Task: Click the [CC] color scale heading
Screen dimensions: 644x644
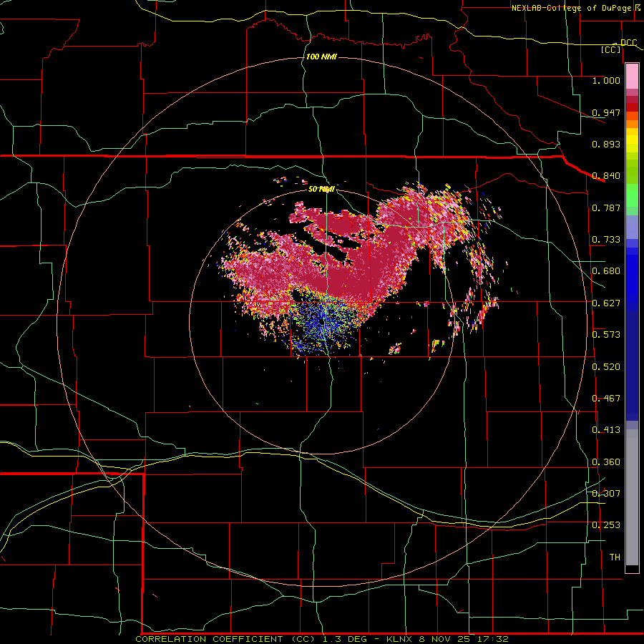Action: tap(611, 49)
